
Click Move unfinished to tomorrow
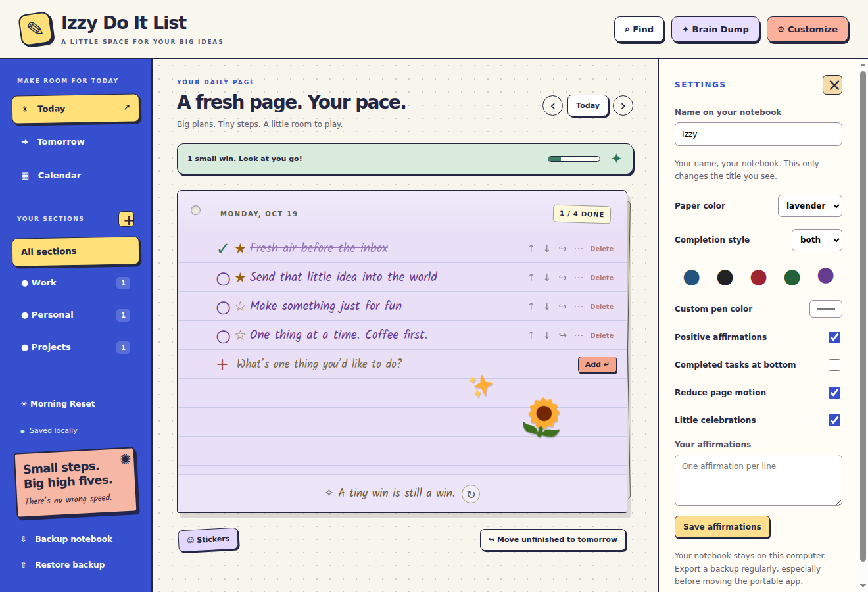coord(553,539)
